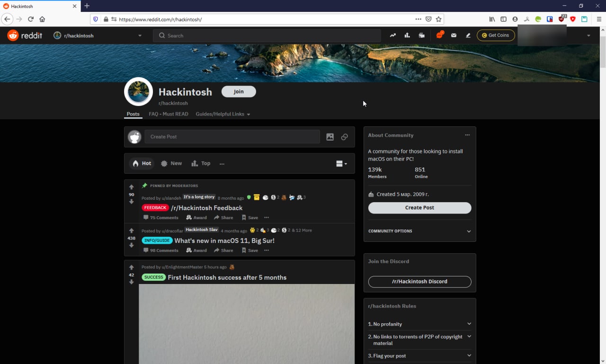Sort posts by Hot
The height and width of the screenshot is (364, 606).
point(142,163)
